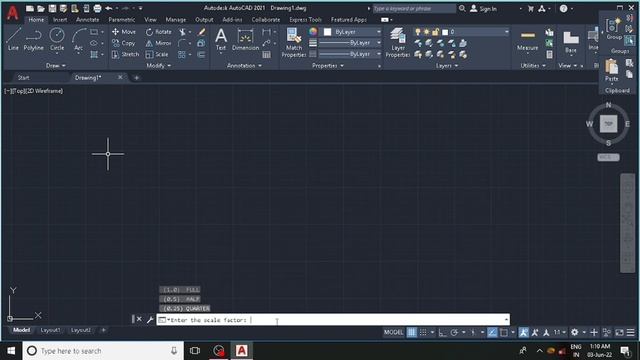This screenshot has height=360, width=640.
Task: Toggle polar tracking in status bar
Action: coord(454,333)
